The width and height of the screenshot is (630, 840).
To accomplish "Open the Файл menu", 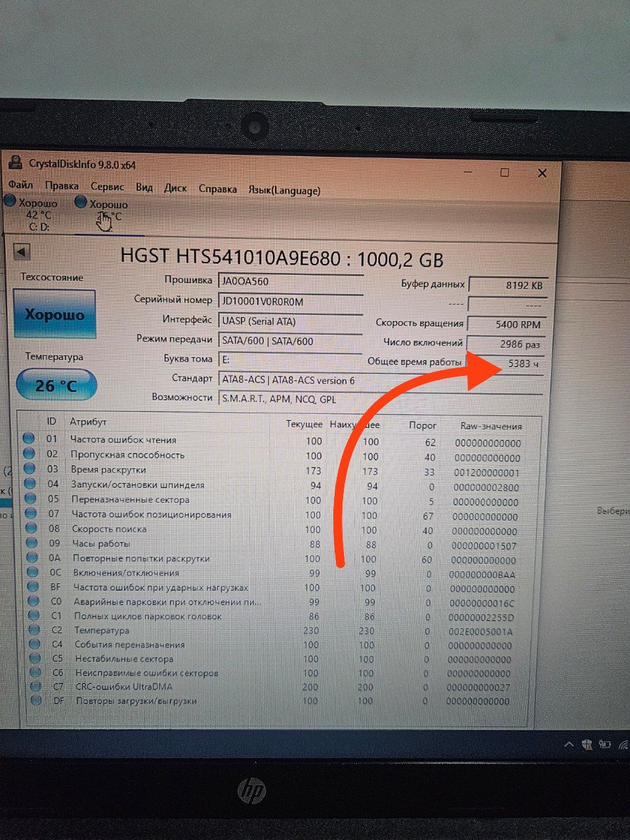I will pyautogui.click(x=20, y=184).
